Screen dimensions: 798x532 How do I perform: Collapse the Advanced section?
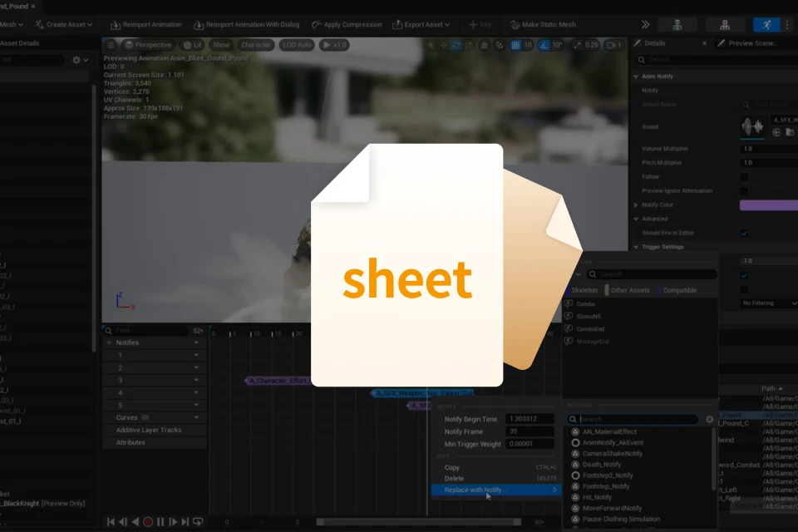[x=636, y=219]
